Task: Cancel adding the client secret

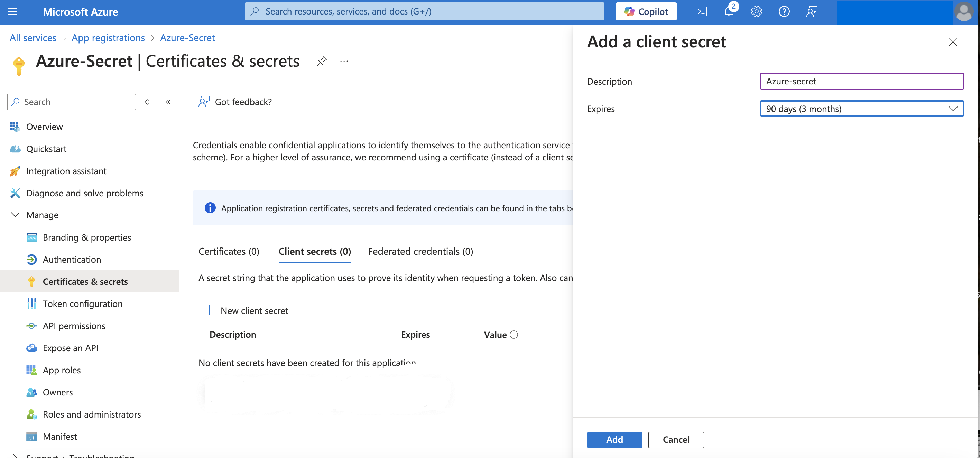Action: point(676,440)
